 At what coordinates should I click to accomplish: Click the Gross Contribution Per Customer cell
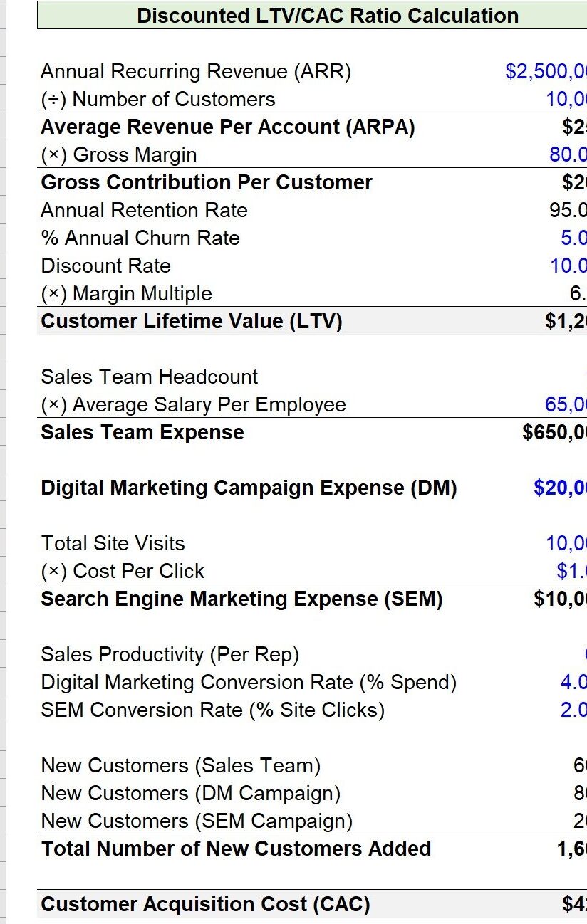coord(207,182)
